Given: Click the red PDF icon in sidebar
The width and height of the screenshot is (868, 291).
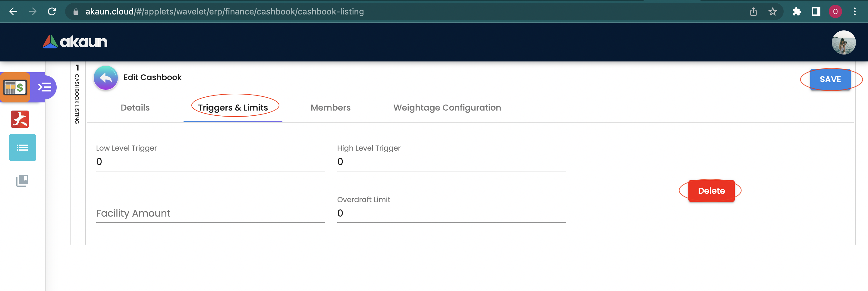Looking at the screenshot, I should 20,119.
